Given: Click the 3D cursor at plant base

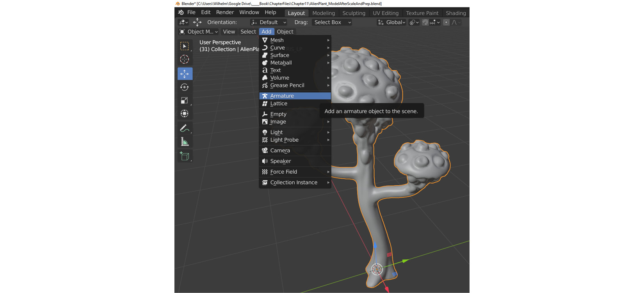Looking at the screenshot, I should pos(377,269).
